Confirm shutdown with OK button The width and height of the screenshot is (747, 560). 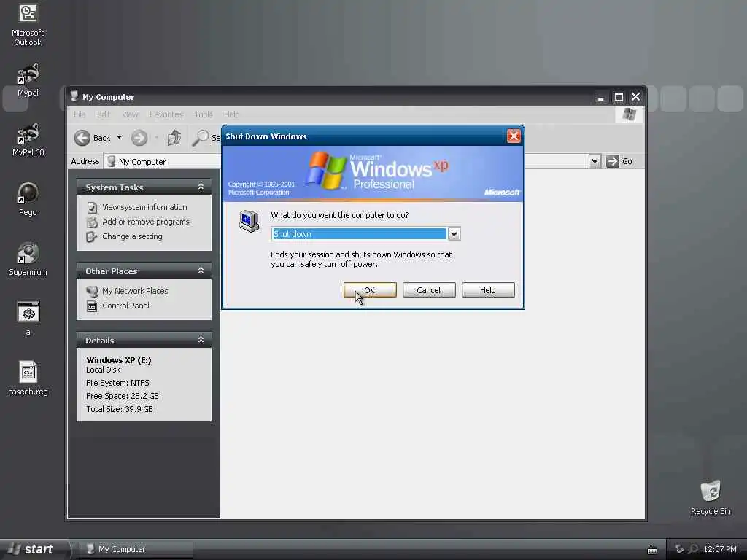click(x=370, y=290)
